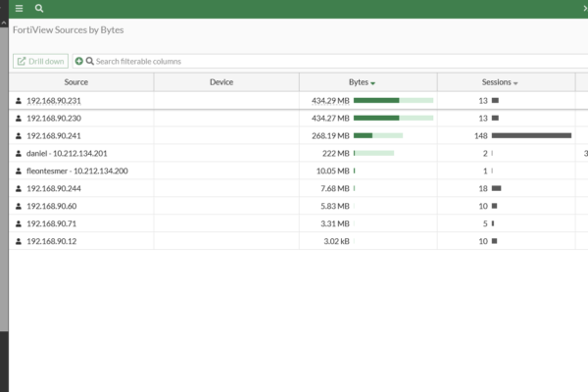Sort by Bytes column arrow
The image size is (588, 392).
click(373, 83)
